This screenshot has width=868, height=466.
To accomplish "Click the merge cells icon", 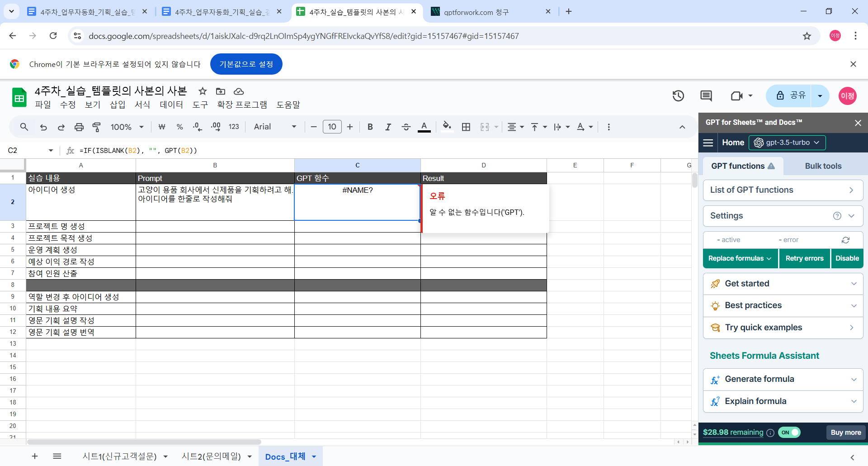I will [485, 127].
